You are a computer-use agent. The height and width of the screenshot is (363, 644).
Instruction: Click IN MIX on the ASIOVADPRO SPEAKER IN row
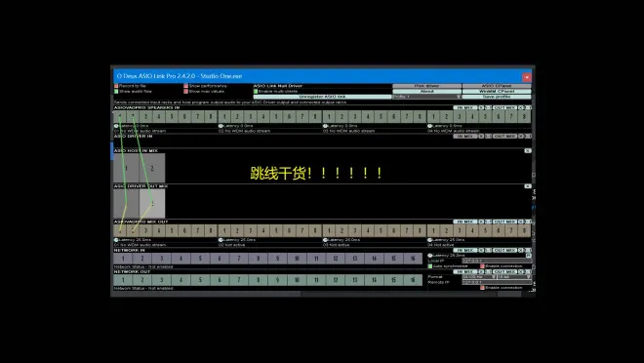tap(464, 107)
